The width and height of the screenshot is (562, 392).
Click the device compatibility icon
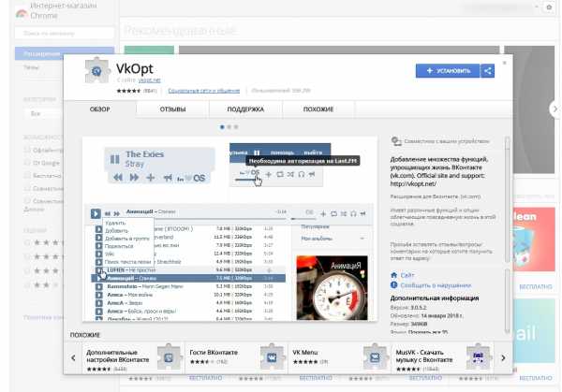click(x=396, y=141)
